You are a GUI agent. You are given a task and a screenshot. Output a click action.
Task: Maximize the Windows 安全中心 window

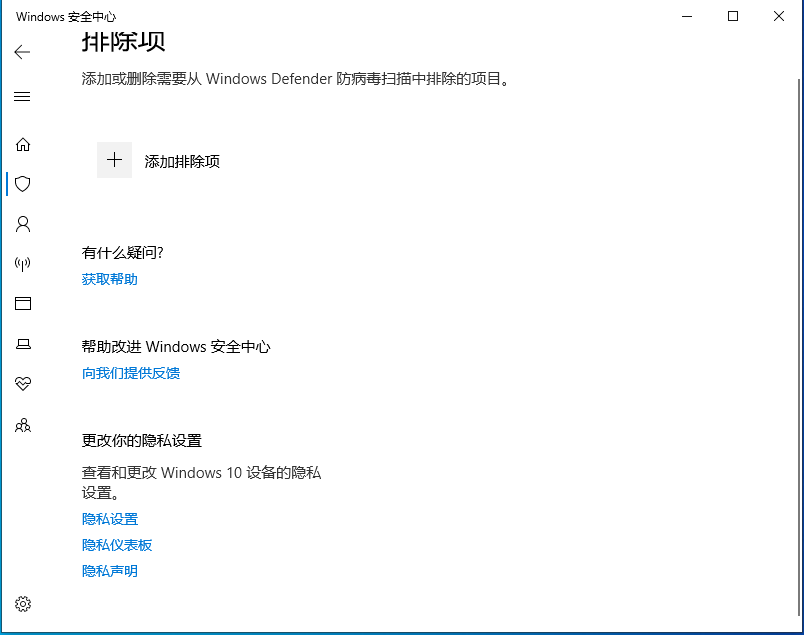point(733,16)
